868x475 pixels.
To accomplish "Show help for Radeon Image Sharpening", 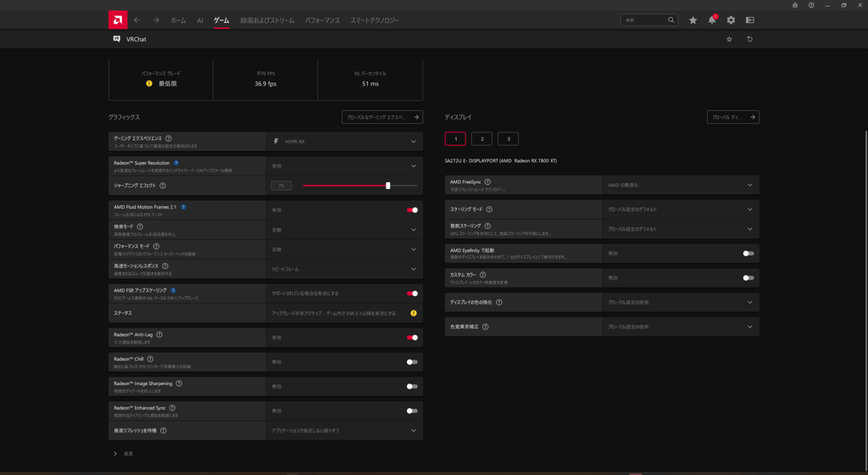I will [x=179, y=383].
